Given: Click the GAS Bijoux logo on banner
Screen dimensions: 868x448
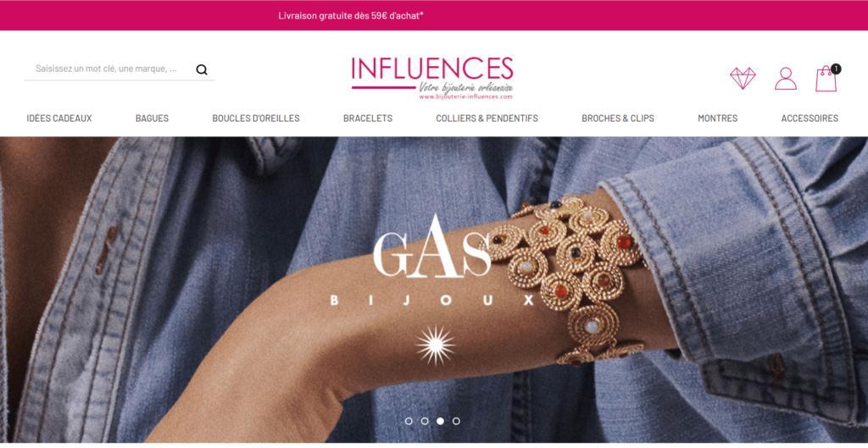Looking at the screenshot, I should click(432, 261).
